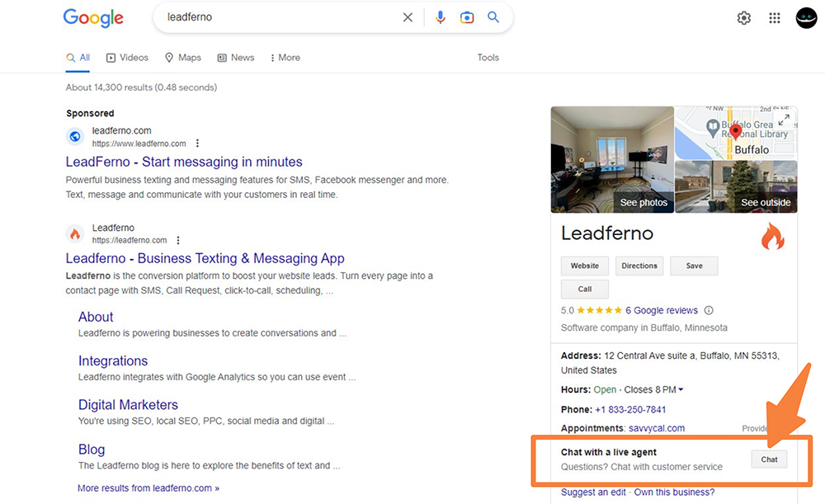
Task: Click the Save button in the business panel
Action: coord(694,266)
